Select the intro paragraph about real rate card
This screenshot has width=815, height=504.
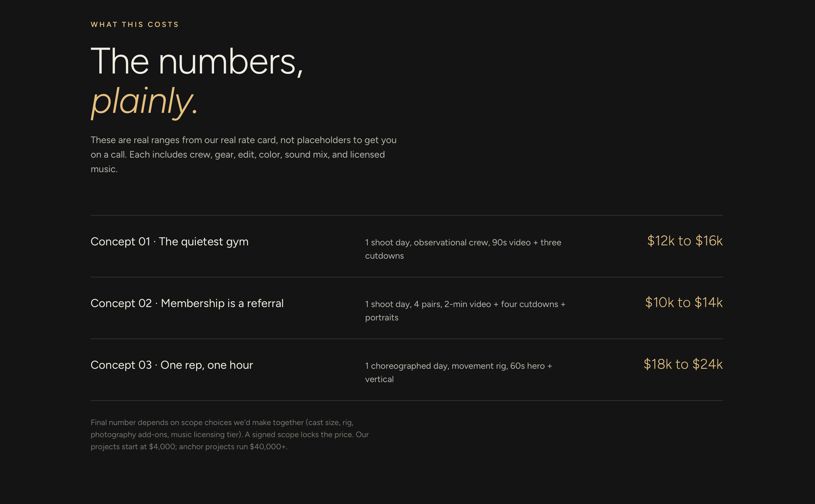pyautogui.click(x=243, y=154)
